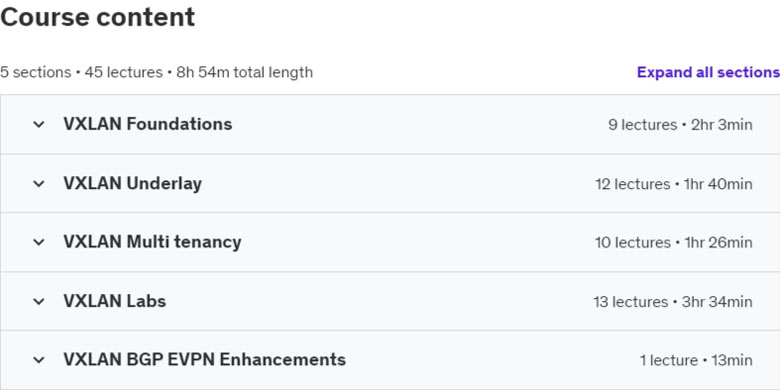Open VXLAN BGP EVPN Enhancements title
Viewport: 780px width, 390px height.
[204, 359]
